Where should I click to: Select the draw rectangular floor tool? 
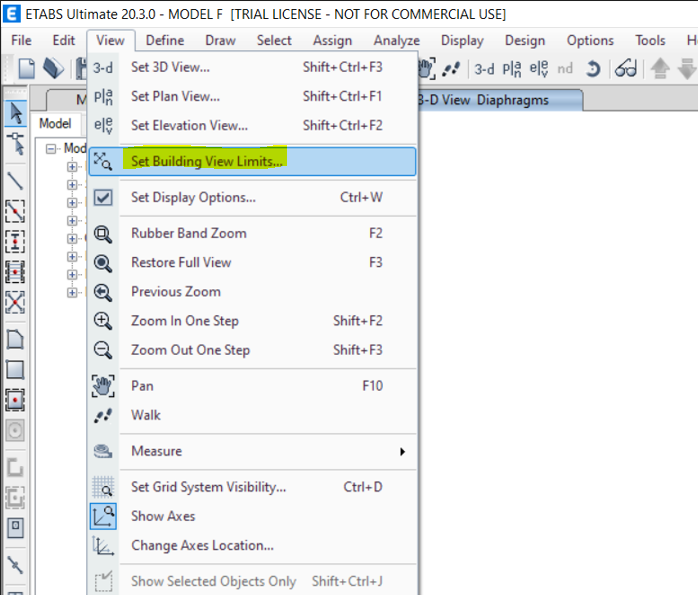(15, 370)
